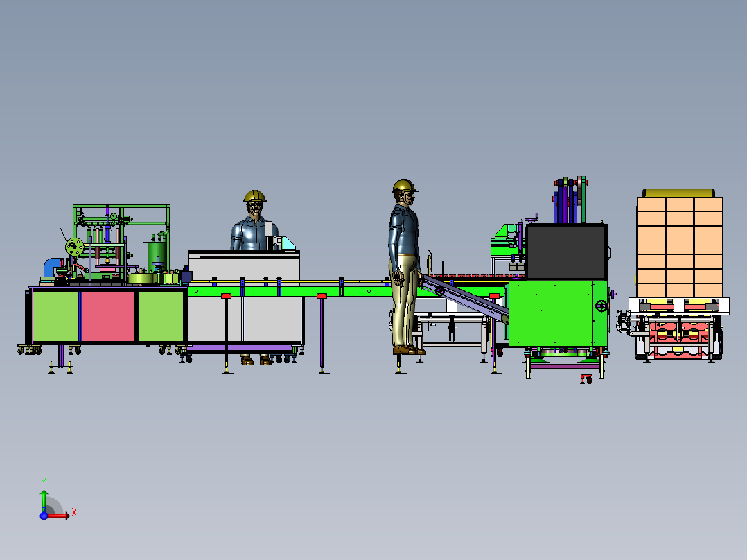Image resolution: width=747 pixels, height=560 pixels.
Task: Select the standing worker's yellow hard hat
Action: [x=405, y=186]
